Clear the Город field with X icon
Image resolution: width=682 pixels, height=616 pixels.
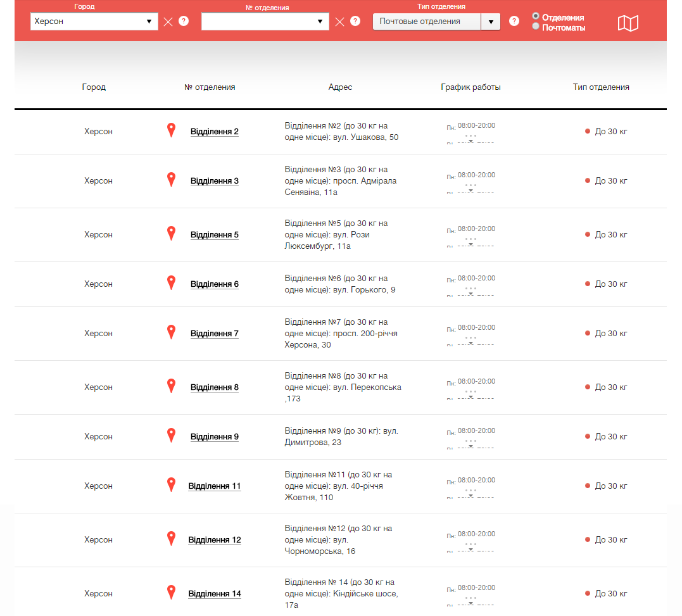coord(168,22)
